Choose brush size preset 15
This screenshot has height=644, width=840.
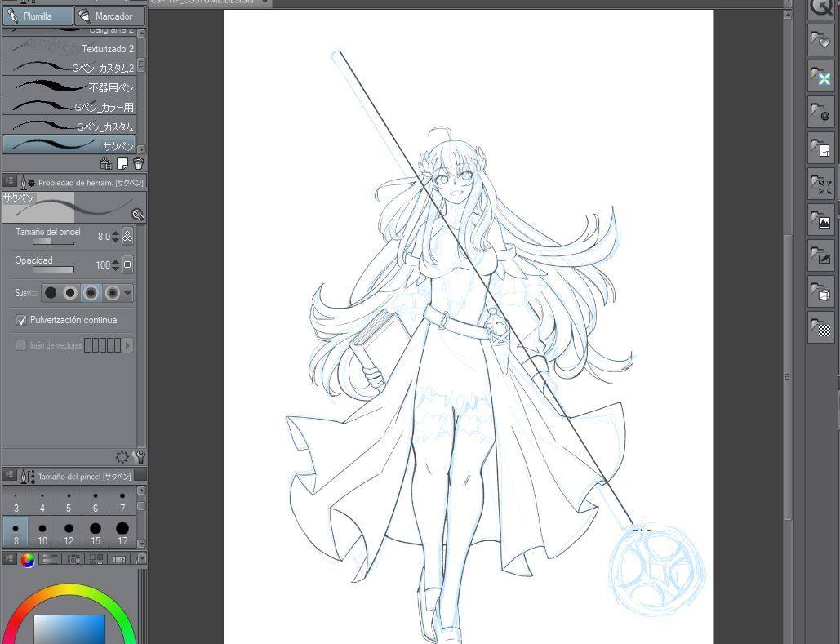96,532
